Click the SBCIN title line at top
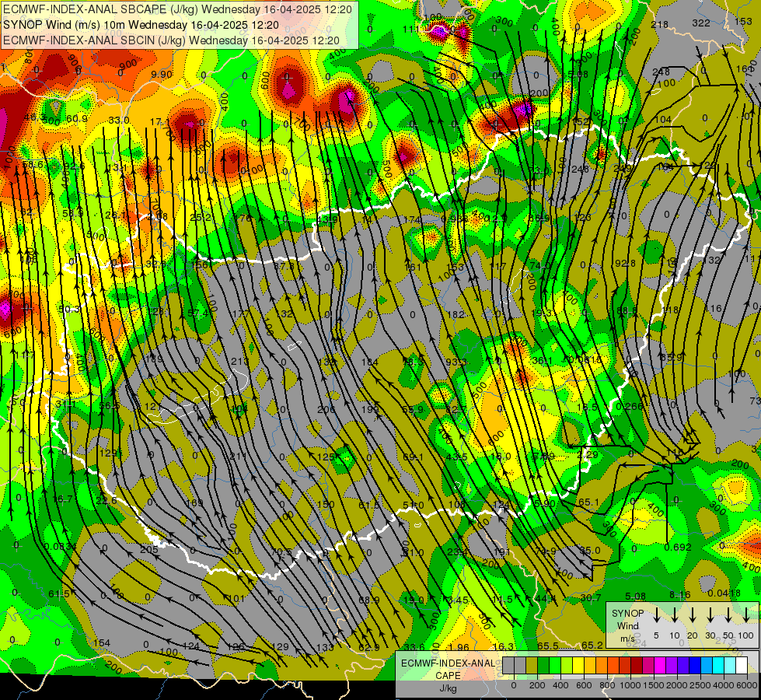Image resolution: width=761 pixels, height=700 pixels. (171, 40)
